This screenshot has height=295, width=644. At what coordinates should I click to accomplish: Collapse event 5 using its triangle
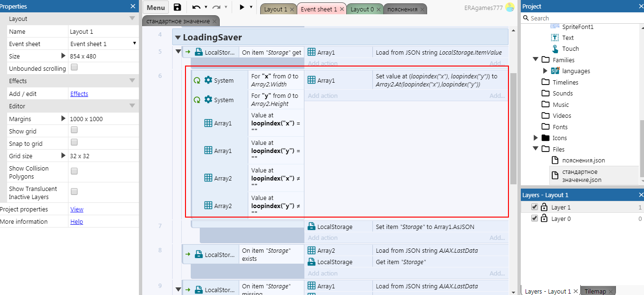pos(178,52)
